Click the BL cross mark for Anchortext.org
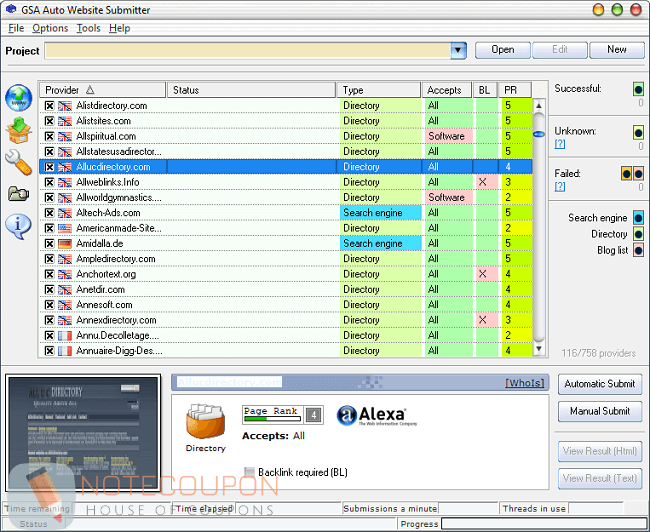This screenshot has width=650, height=532. 483,274
